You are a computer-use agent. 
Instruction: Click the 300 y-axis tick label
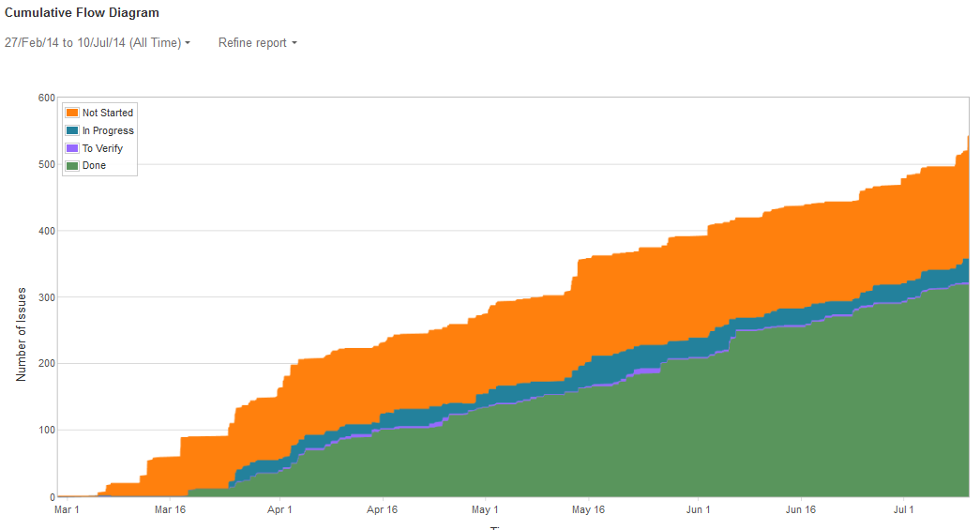click(x=46, y=297)
